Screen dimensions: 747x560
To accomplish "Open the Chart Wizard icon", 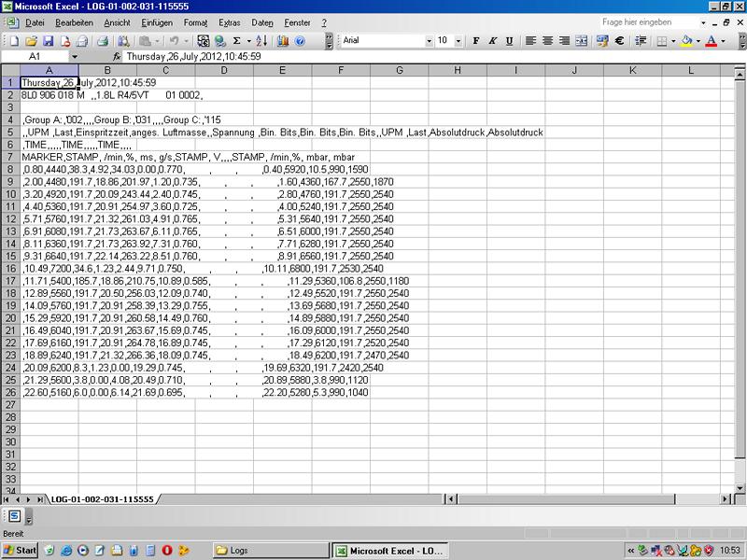I will tap(284, 41).
